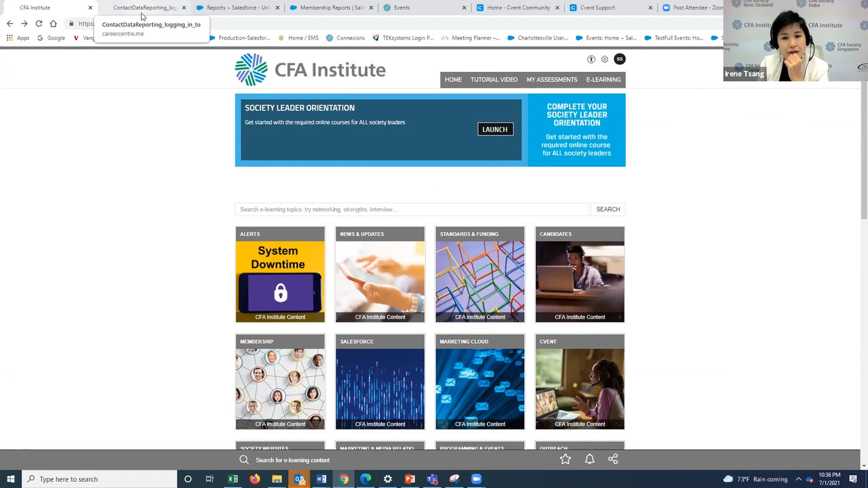
Task: Open the TEKsystems Login bookmark
Action: (403, 38)
